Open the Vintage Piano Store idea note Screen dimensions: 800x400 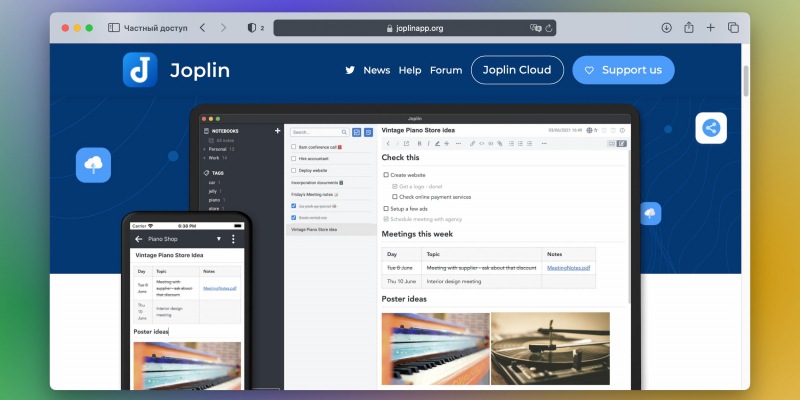click(331, 230)
